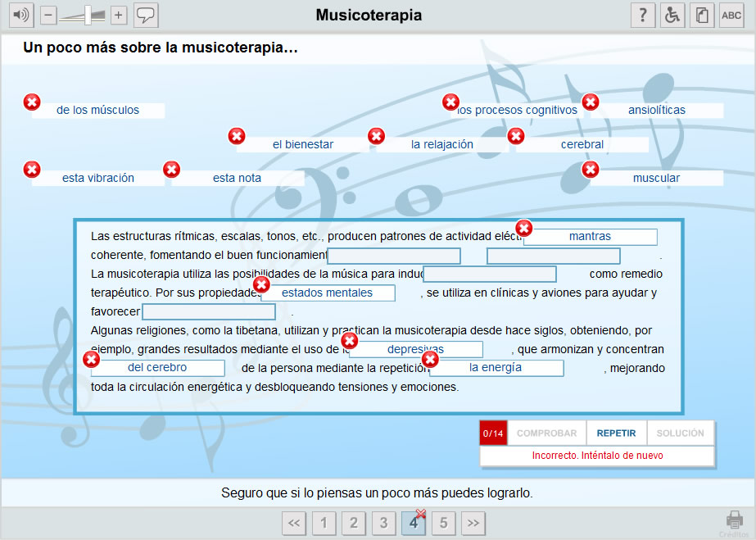Click the red X beside 'los procesos cognitivos'
756x540 pixels.
coord(450,102)
